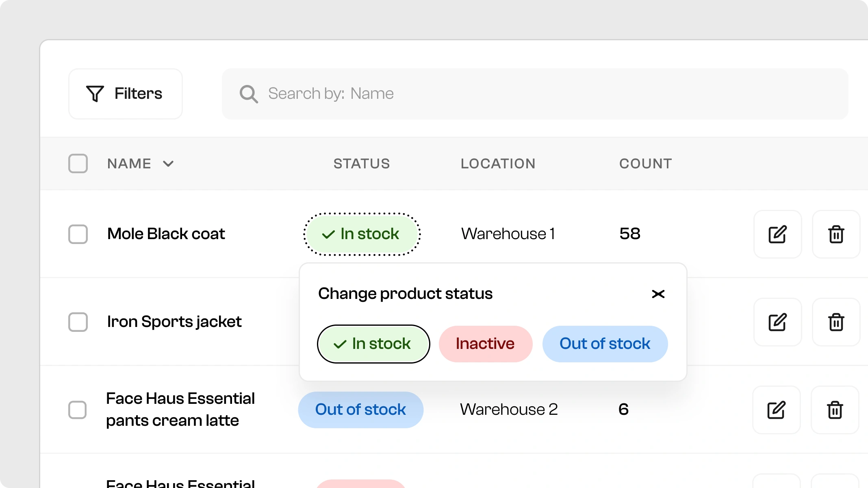Open the Out of stock badge for Face Haus Essential
Screen dimensions: 868x488
coord(360,410)
